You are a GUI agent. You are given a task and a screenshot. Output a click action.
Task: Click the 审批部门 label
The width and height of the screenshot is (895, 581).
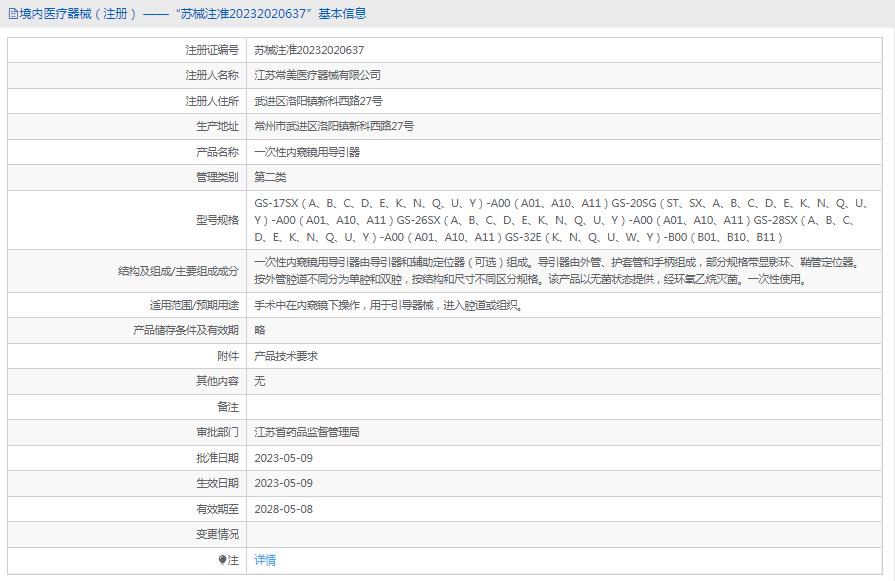click(x=217, y=432)
